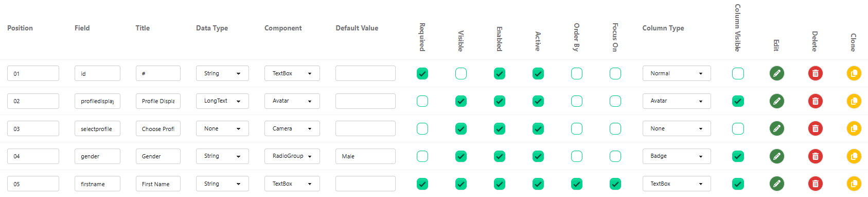The image size is (868, 197).
Task: Enable Visible checkbox on the id row
Action: [460, 74]
